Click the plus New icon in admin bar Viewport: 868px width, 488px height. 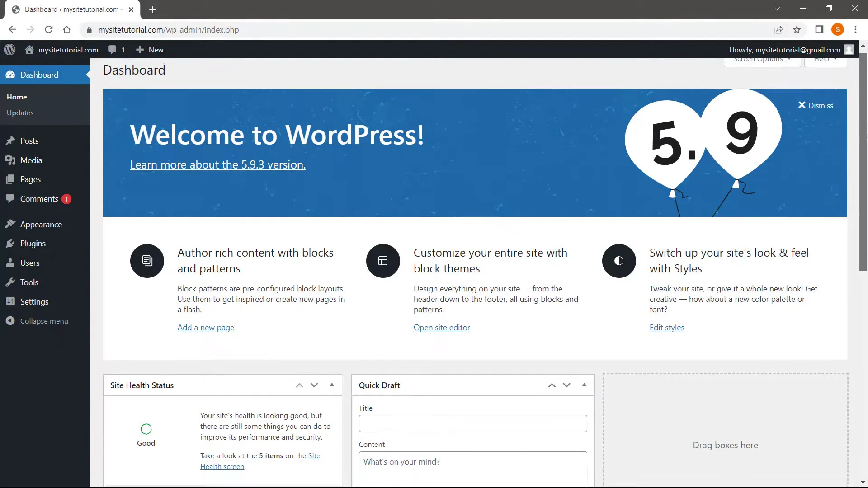[140, 50]
